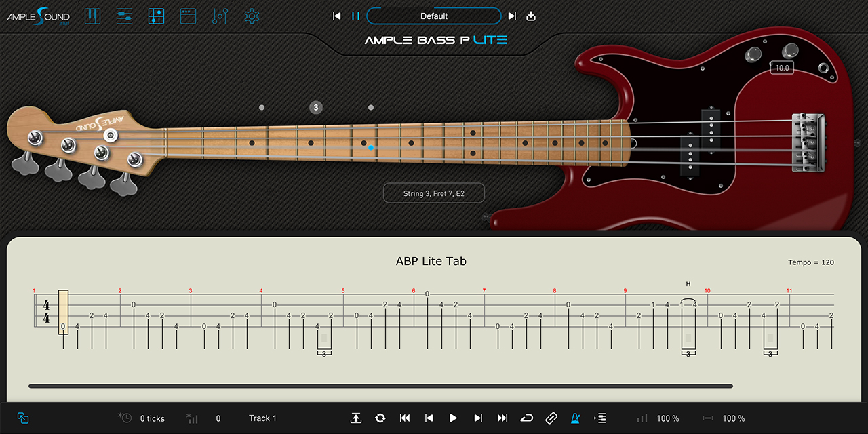Click the 10.0 knob value box
This screenshot has height=434, width=868.
(x=782, y=68)
